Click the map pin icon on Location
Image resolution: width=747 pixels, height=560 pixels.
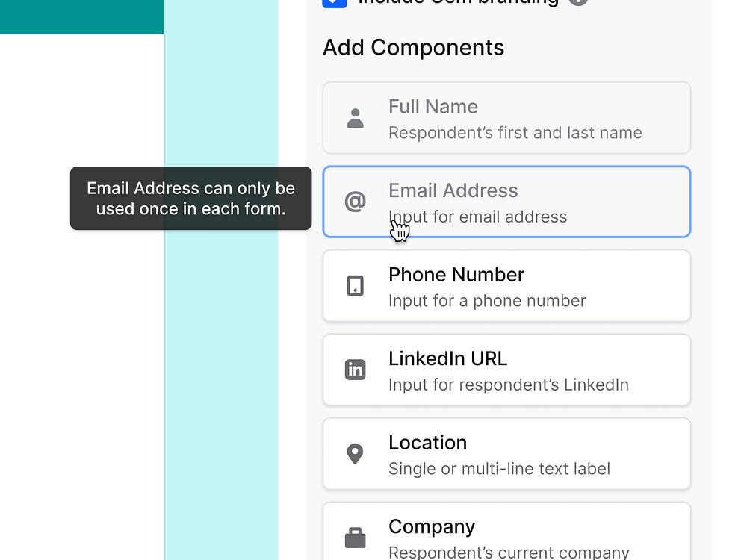click(355, 453)
